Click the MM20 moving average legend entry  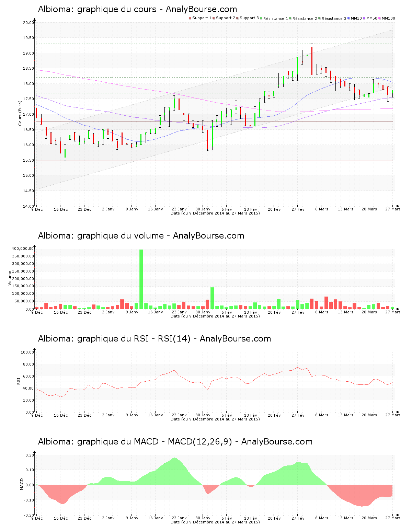(x=355, y=18)
